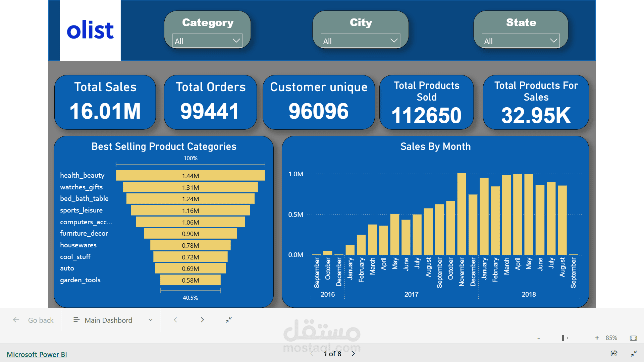Click the zoom slider handle
This screenshot has height=362, width=644.
point(563,338)
